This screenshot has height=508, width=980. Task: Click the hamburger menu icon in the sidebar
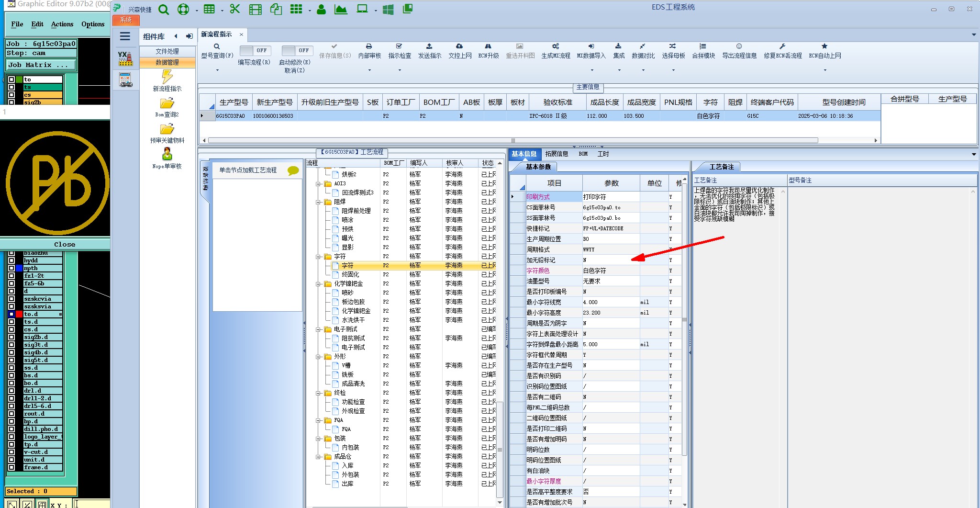coord(125,36)
